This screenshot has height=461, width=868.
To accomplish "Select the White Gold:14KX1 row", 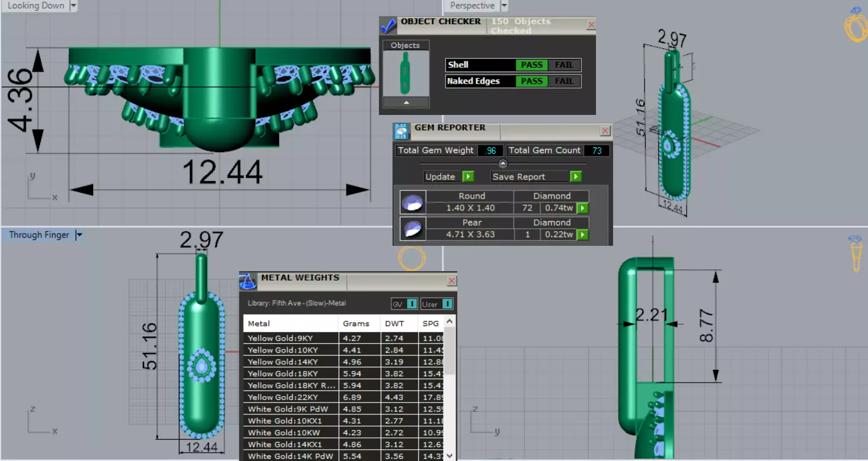I will point(344,444).
